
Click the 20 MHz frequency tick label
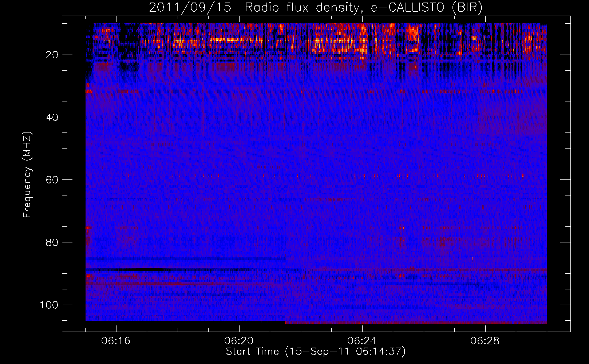pos(52,55)
